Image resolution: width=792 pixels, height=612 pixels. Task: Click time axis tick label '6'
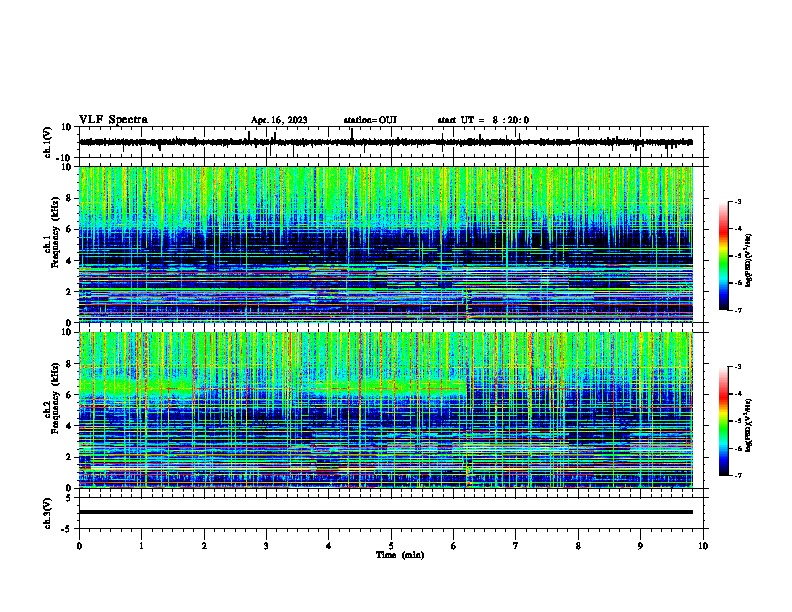(453, 546)
